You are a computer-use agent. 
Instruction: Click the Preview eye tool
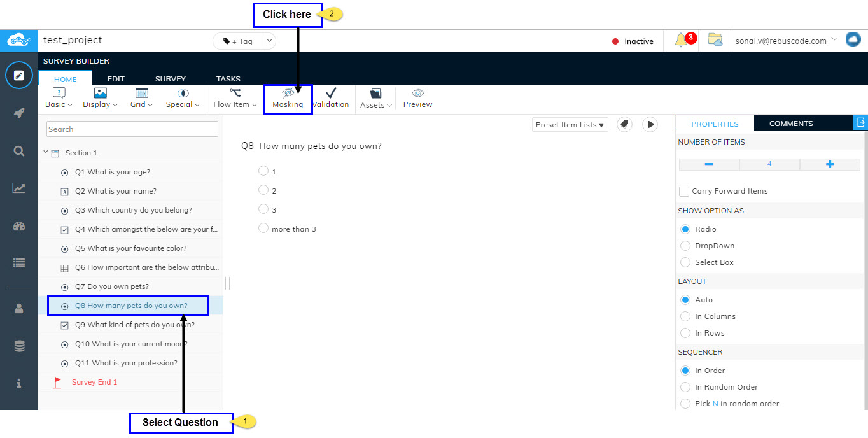(x=417, y=99)
